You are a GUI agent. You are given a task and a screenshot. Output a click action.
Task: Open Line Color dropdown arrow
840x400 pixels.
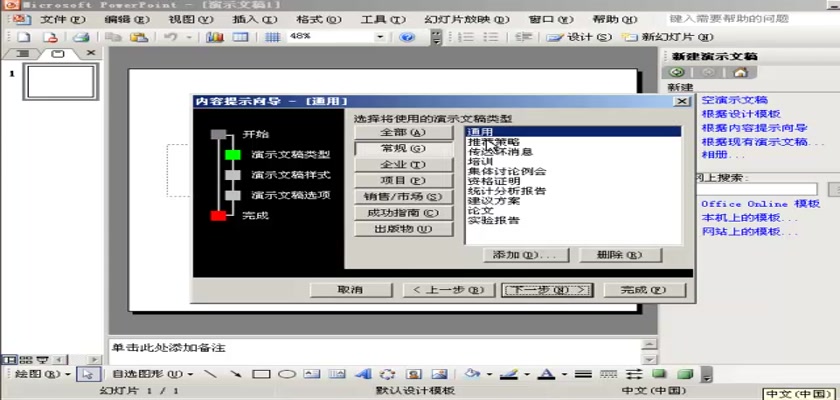click(526, 374)
